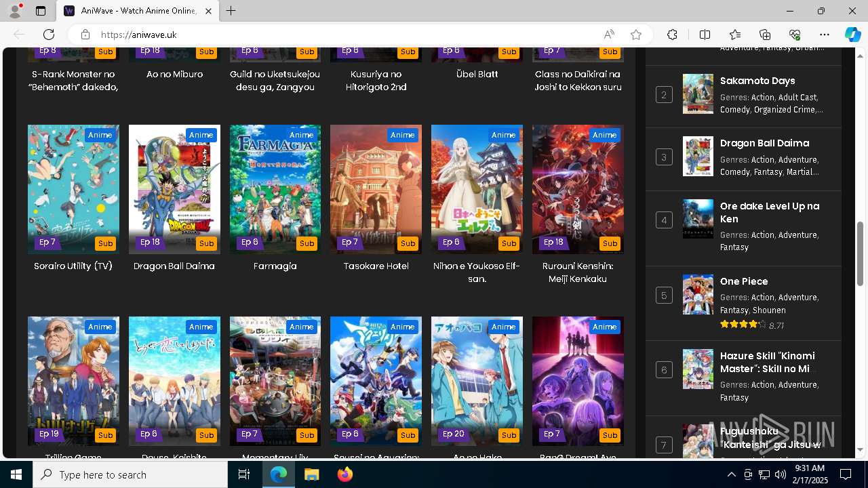Open Sakamoto Days in the top list

coord(757,81)
